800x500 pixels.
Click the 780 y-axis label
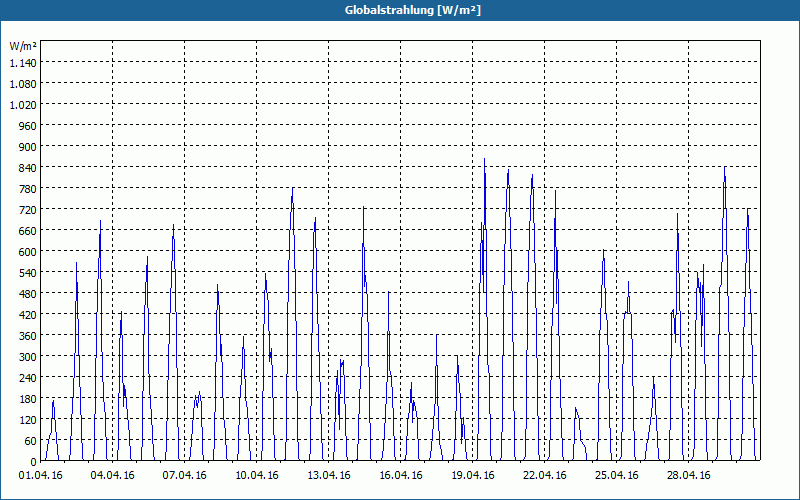(x=28, y=189)
